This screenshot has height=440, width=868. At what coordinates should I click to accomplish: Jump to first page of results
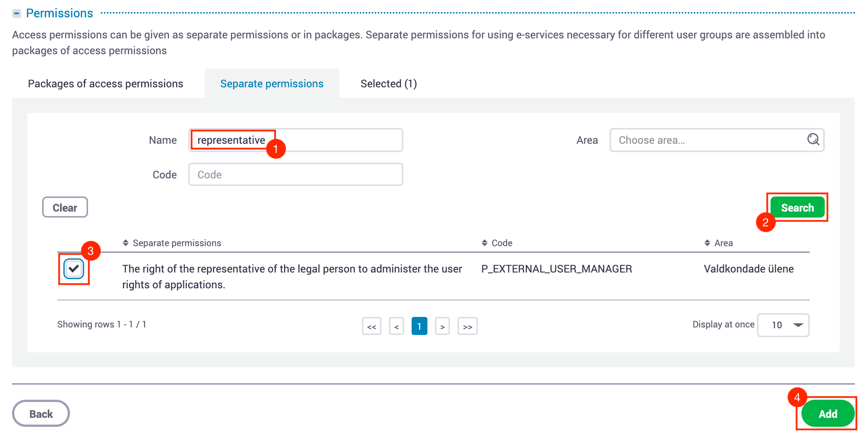pyautogui.click(x=371, y=326)
